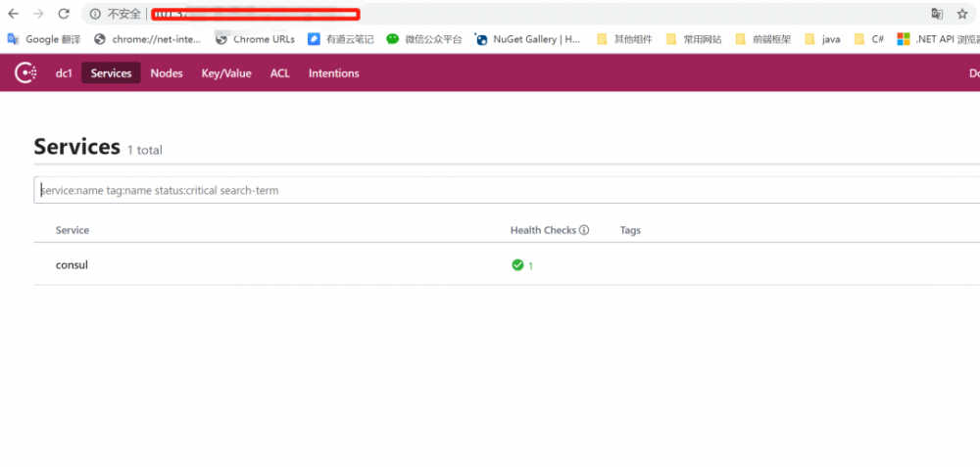Open NuGet Gallery bookmark
Viewport: 980px width, 467px height.
(528, 39)
